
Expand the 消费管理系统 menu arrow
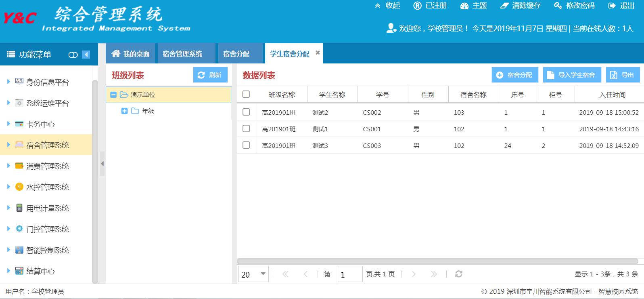pos(8,166)
